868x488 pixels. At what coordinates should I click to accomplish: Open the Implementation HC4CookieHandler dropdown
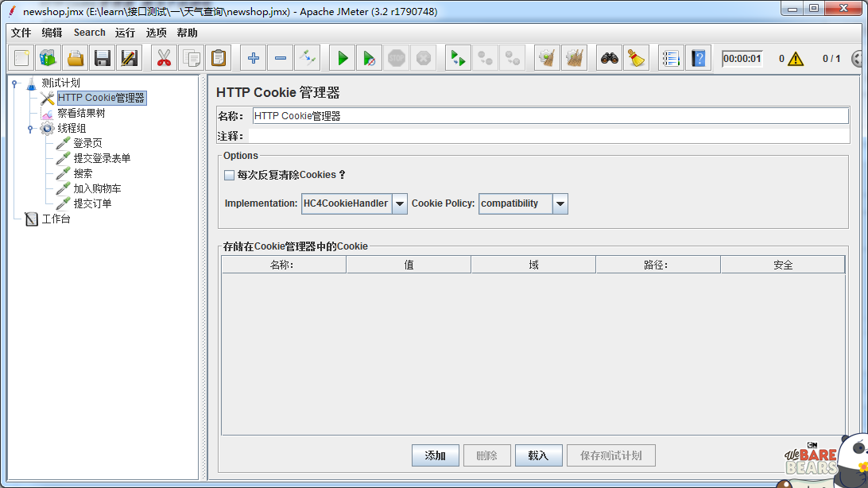[x=400, y=203]
